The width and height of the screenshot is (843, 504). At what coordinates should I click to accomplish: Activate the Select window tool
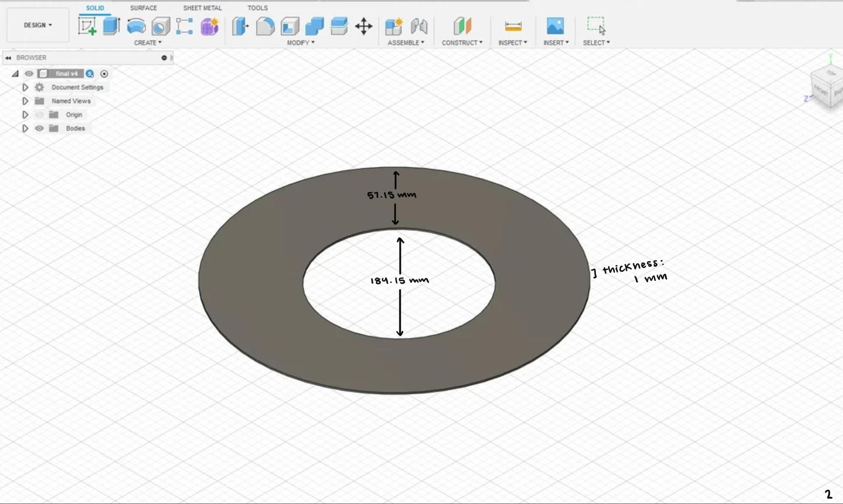click(596, 26)
